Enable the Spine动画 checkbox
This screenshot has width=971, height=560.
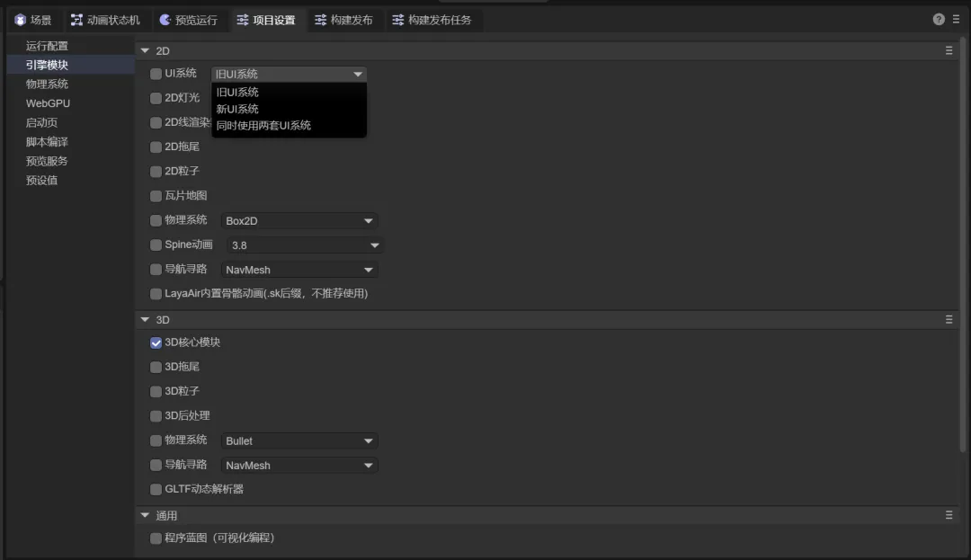[x=156, y=245]
